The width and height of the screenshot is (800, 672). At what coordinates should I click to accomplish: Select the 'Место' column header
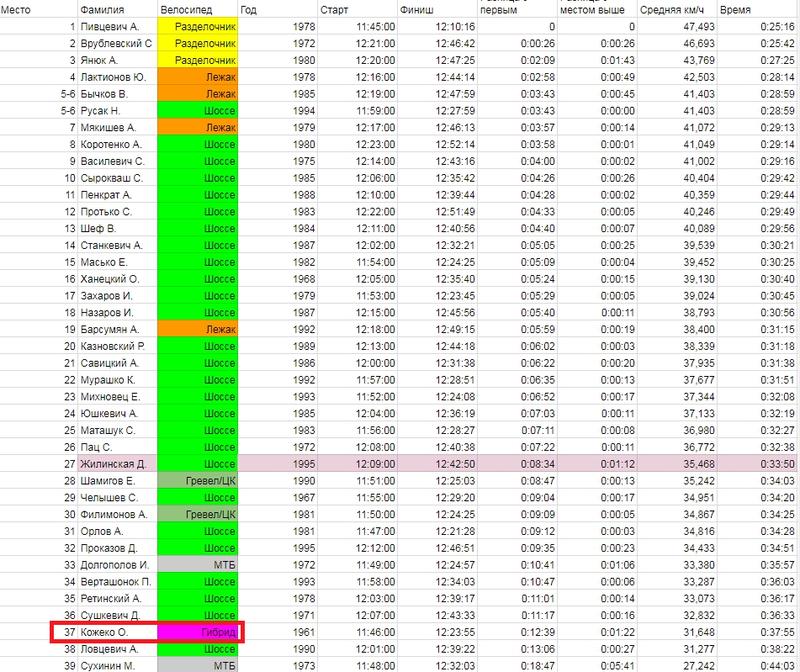39,9
